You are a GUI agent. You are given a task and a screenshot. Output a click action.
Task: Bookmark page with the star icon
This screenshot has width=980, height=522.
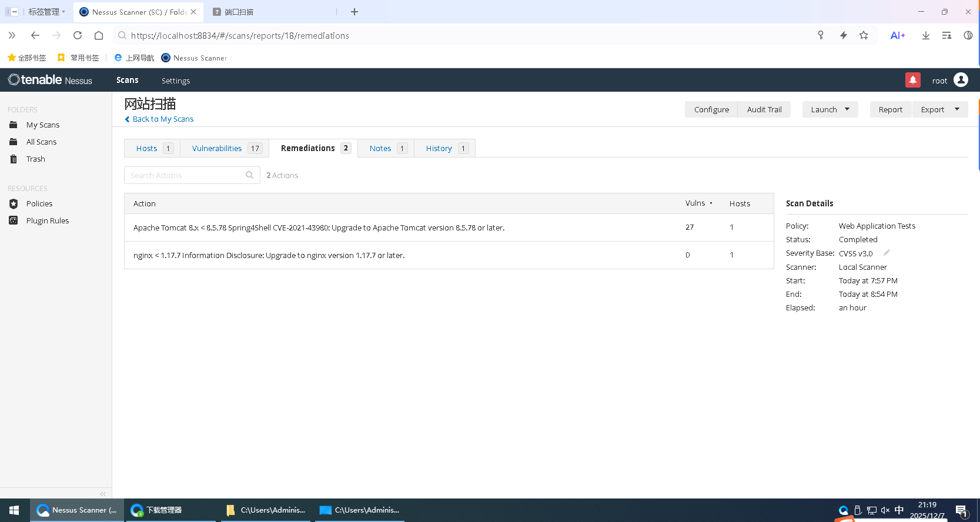(x=864, y=35)
